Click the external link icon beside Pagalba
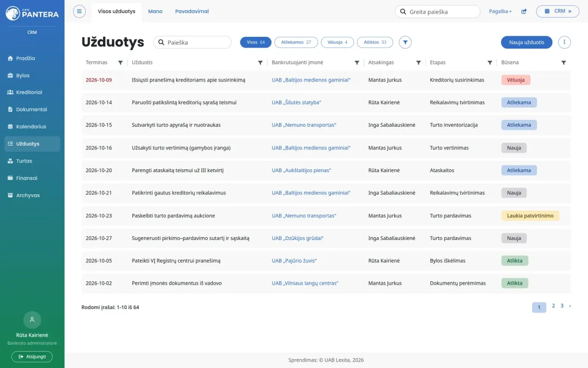The height and width of the screenshot is (368, 588). pyautogui.click(x=524, y=11)
